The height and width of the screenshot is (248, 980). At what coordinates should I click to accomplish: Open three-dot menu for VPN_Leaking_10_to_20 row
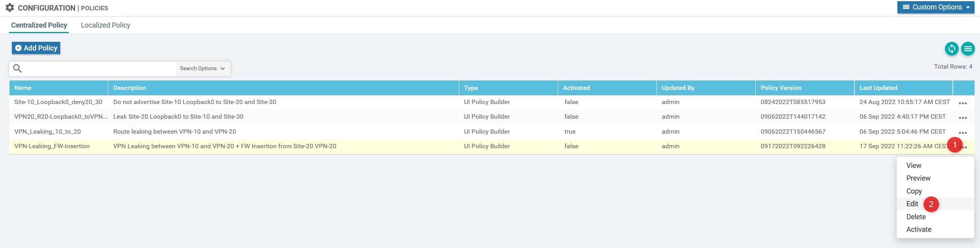click(963, 133)
